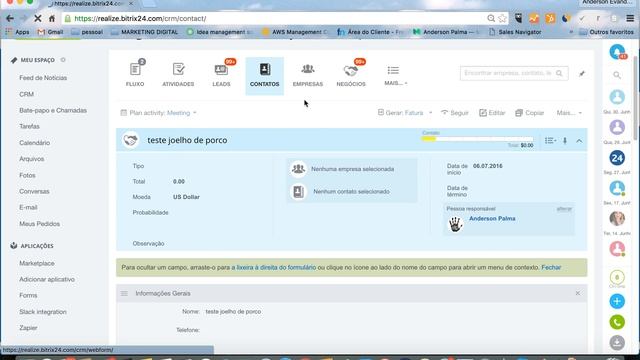Open Meus Pedidos in sidebar

point(40,224)
